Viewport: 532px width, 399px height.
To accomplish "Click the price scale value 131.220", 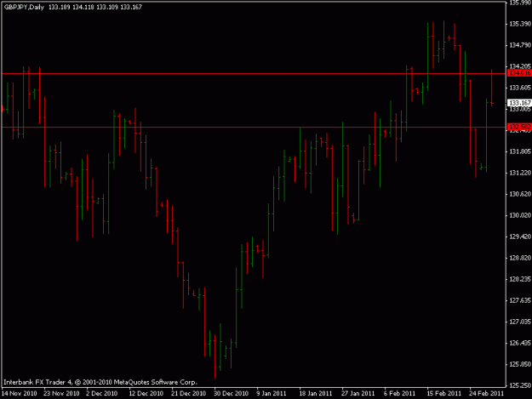I will [520, 173].
